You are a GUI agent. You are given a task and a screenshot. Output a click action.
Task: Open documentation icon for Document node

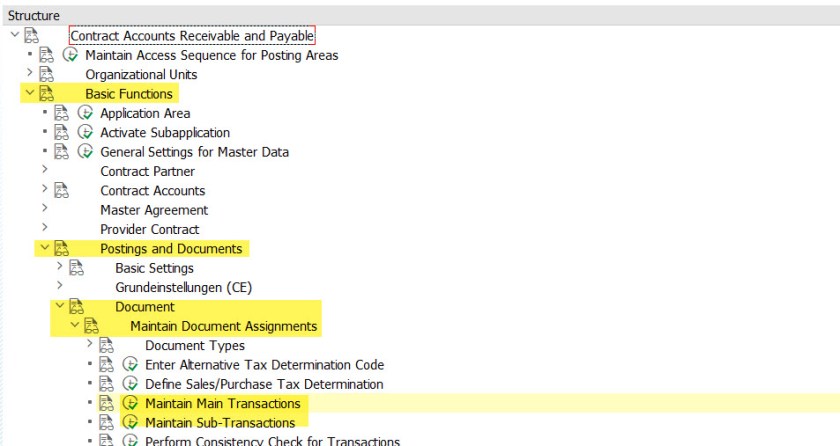click(x=77, y=307)
